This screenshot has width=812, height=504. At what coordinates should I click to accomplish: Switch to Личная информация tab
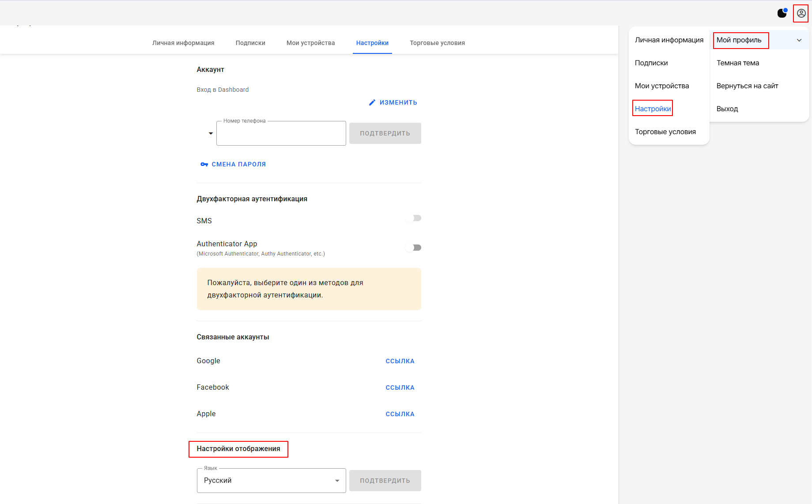click(x=183, y=43)
